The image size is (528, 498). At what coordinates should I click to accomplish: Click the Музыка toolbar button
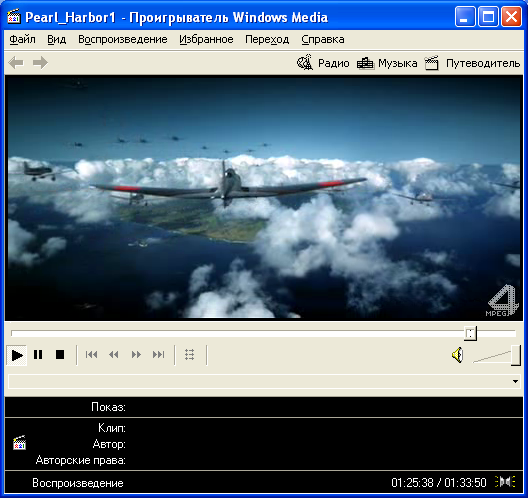387,63
